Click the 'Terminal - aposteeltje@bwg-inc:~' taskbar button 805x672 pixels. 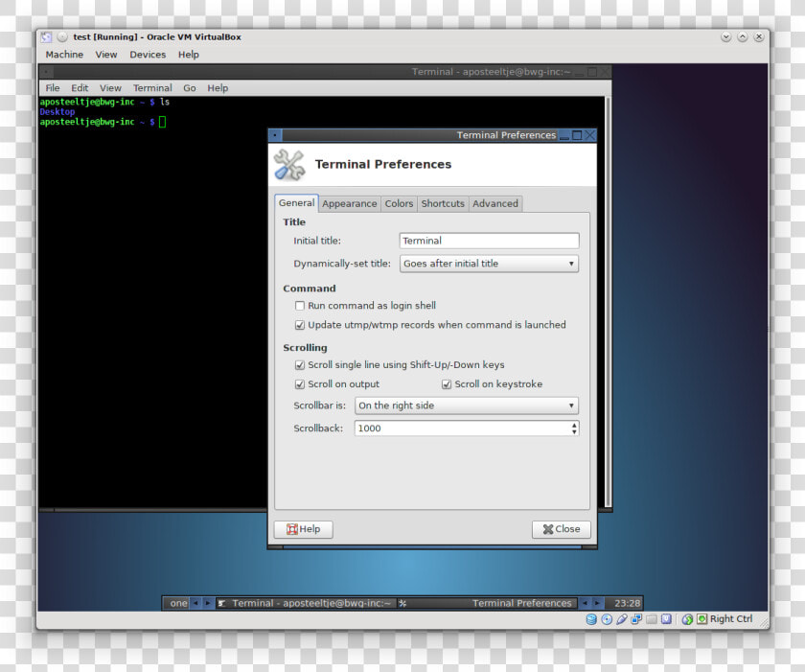coord(305,603)
